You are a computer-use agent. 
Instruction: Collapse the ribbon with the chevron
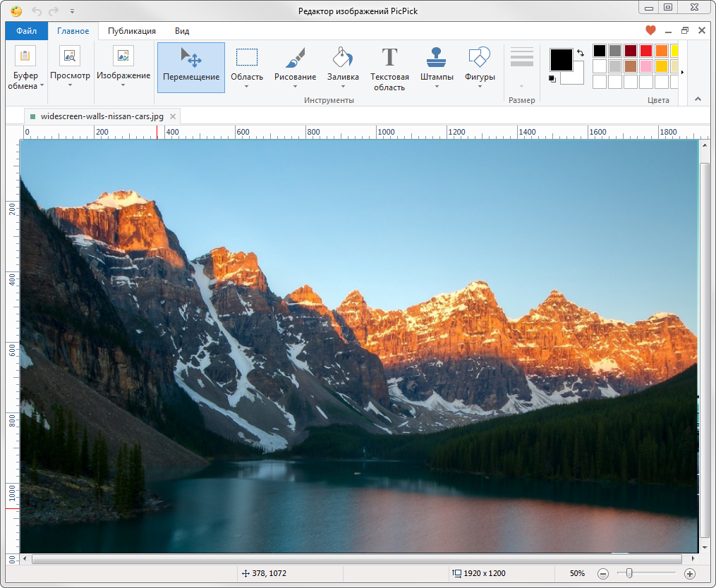pyautogui.click(x=698, y=99)
